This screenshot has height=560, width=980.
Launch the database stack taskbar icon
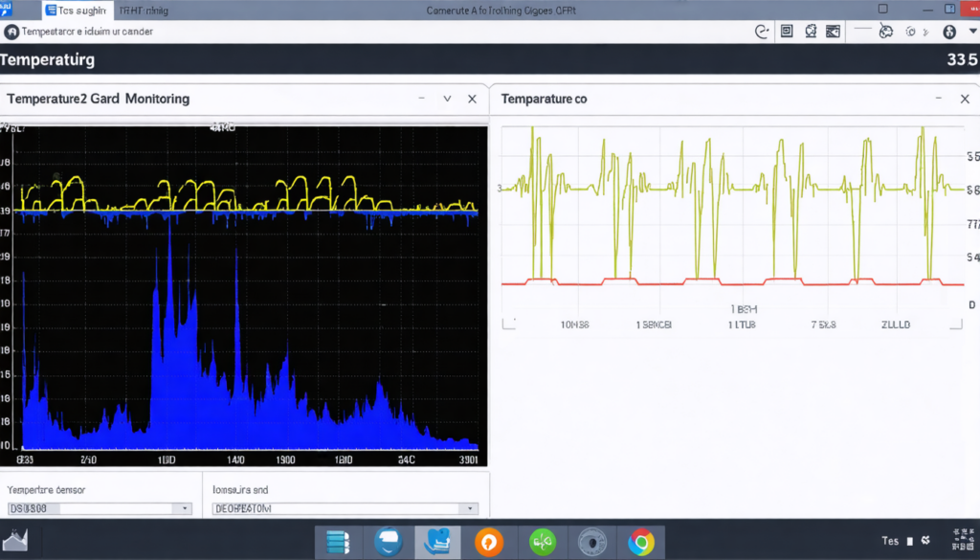coord(338,543)
